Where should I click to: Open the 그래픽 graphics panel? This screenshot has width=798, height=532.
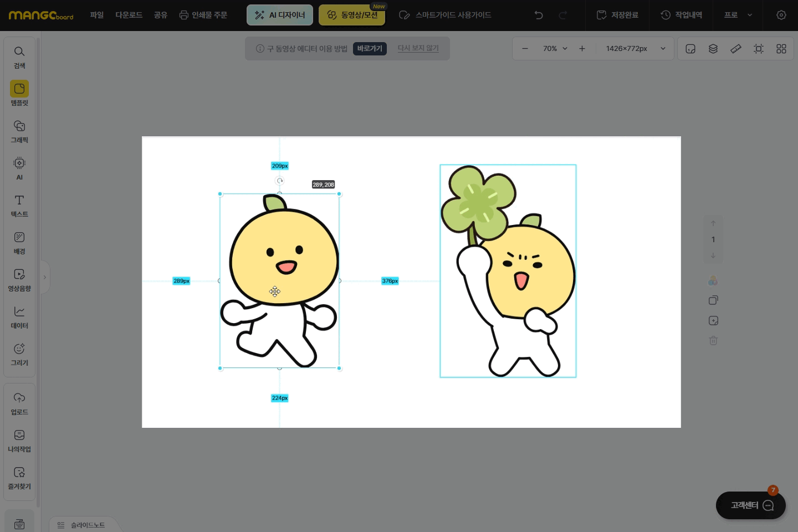19,131
